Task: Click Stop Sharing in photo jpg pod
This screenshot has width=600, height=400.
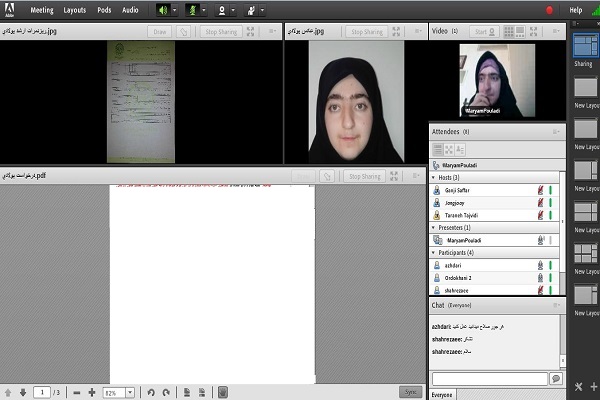Action: (367, 32)
